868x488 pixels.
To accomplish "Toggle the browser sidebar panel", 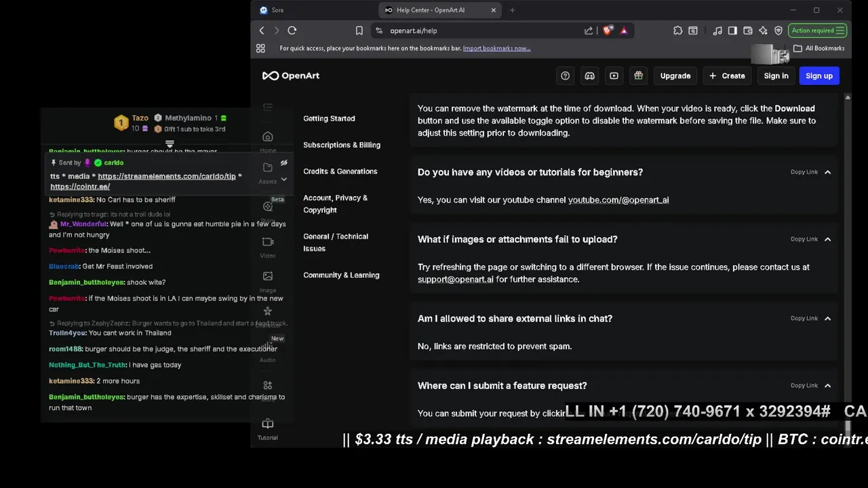I will click(732, 30).
